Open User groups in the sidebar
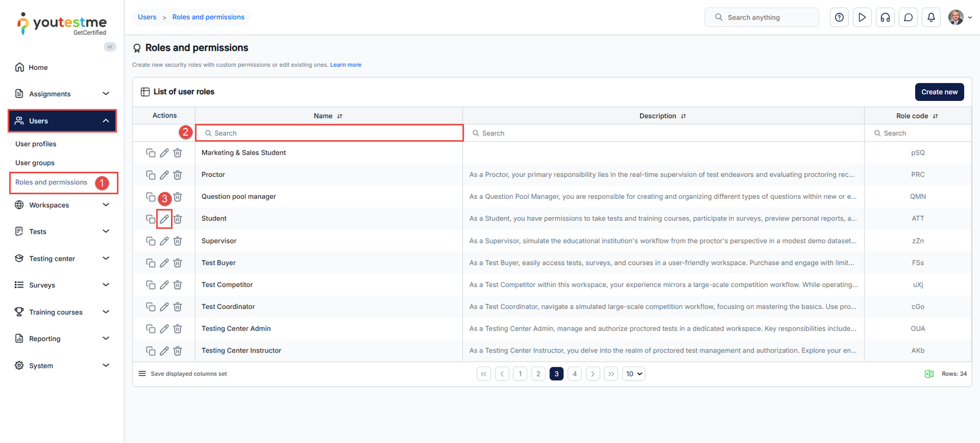The image size is (980, 443). pyautogui.click(x=35, y=163)
